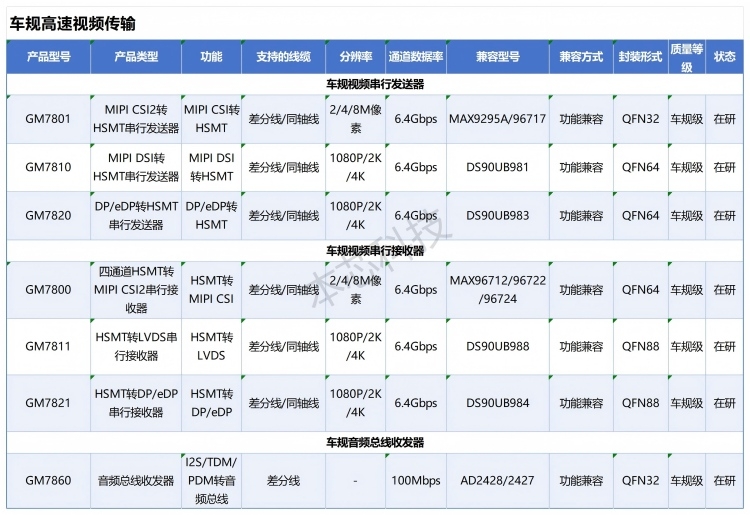The height and width of the screenshot is (515, 750).
Task: Click the GM7811 product model cell
Action: 48,347
